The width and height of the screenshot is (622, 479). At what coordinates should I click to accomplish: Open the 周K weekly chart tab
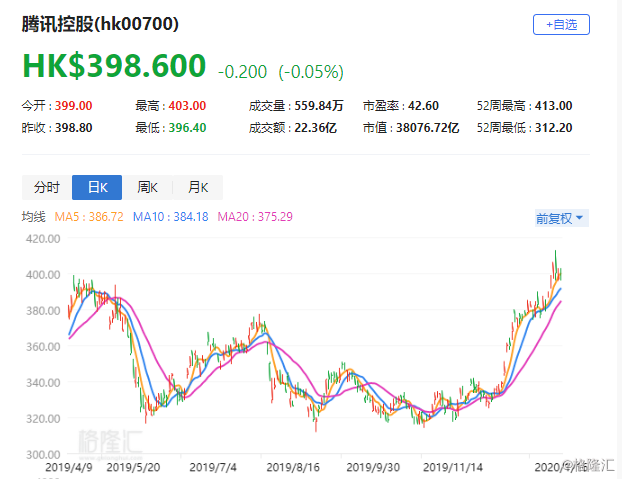click(147, 187)
